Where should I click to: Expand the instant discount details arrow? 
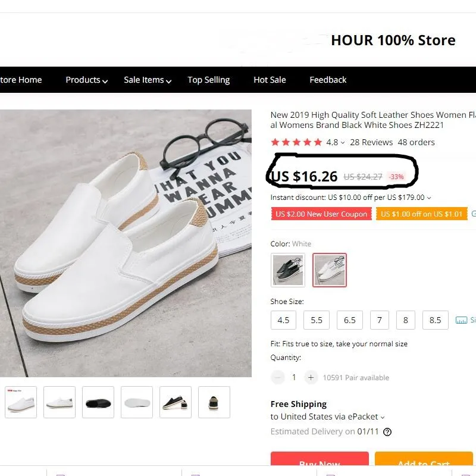point(429,198)
